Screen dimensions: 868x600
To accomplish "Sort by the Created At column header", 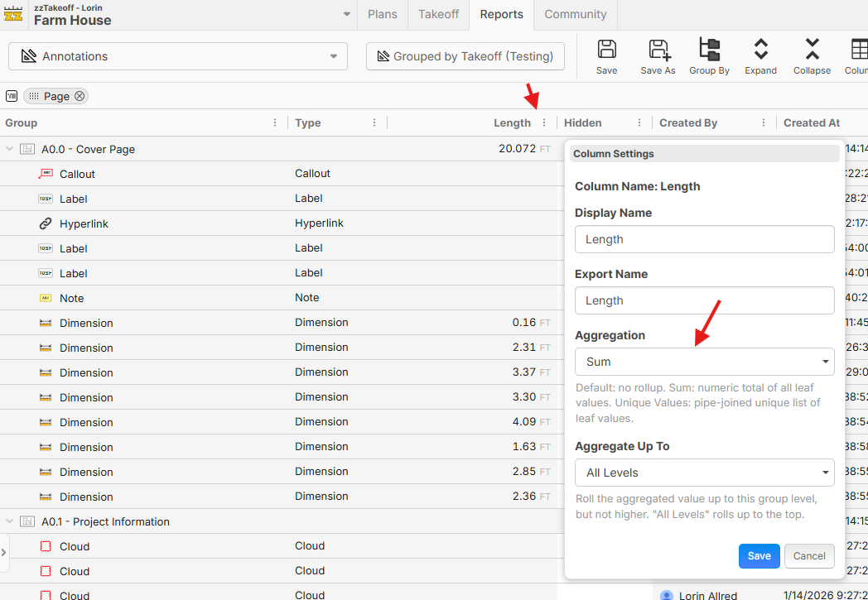I will (x=812, y=122).
